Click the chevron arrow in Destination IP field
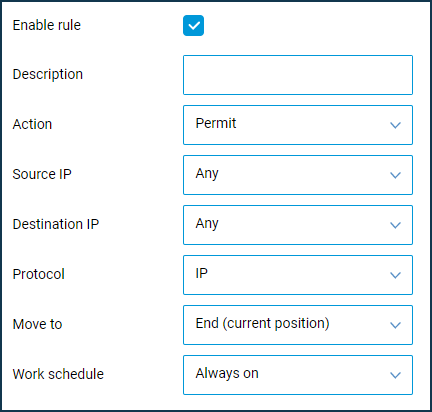Image resolution: width=432 pixels, height=412 pixels. [395, 225]
